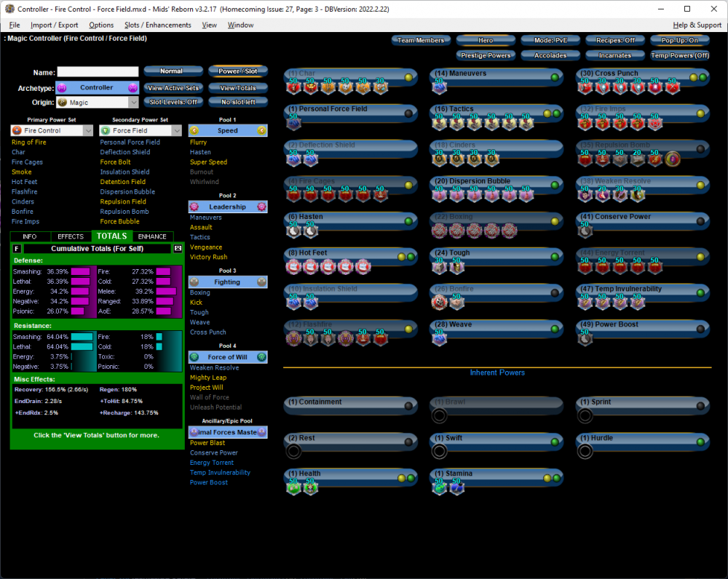This screenshot has height=579, width=728.
Task: Open the Force Field secondary power set dropdown
Action: pos(141,131)
